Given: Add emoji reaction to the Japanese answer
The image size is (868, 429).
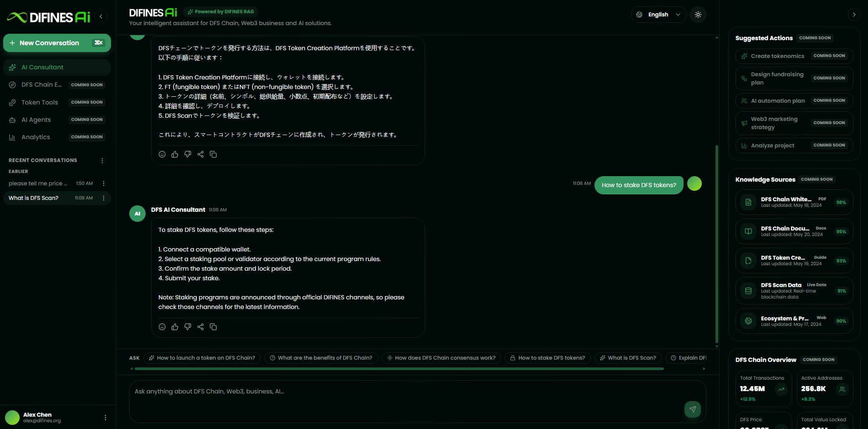Looking at the screenshot, I should coord(162,154).
